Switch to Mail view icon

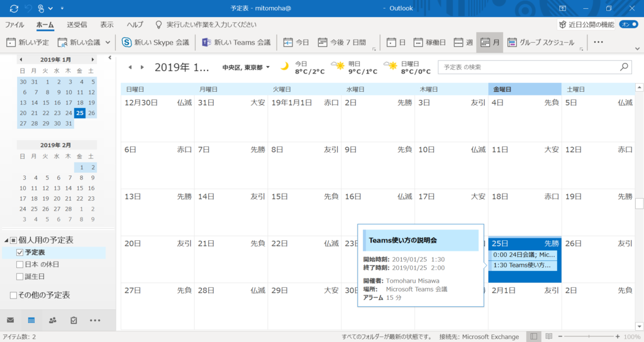[x=10, y=320]
